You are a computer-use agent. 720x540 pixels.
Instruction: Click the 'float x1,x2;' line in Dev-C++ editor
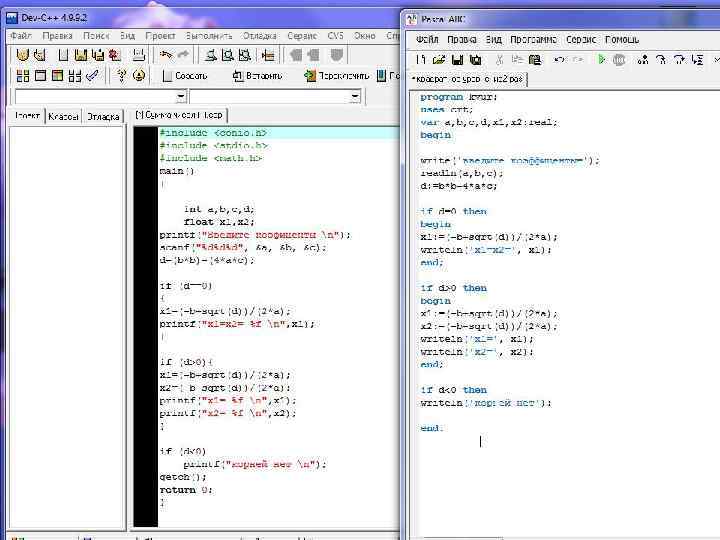tap(219, 222)
